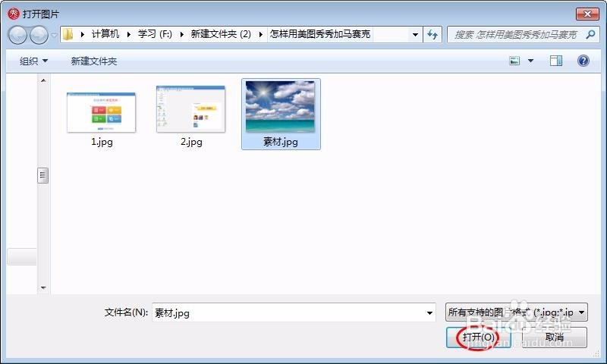Click the magnifier search icon
607x364 pixels.
point(590,34)
